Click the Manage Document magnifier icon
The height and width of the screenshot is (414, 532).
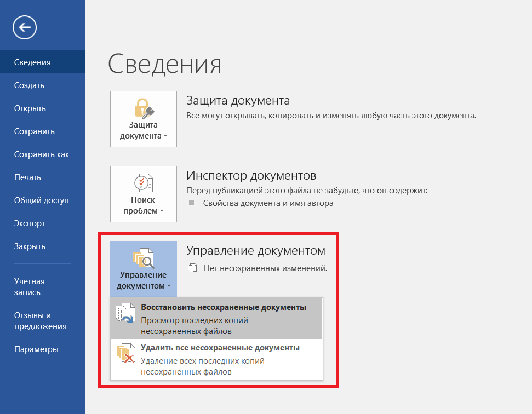[x=144, y=258]
